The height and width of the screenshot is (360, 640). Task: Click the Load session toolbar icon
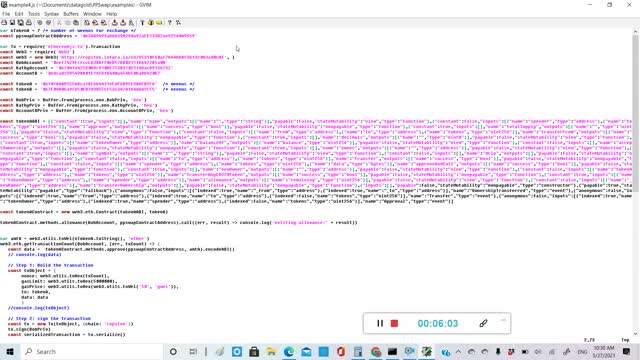point(115,22)
